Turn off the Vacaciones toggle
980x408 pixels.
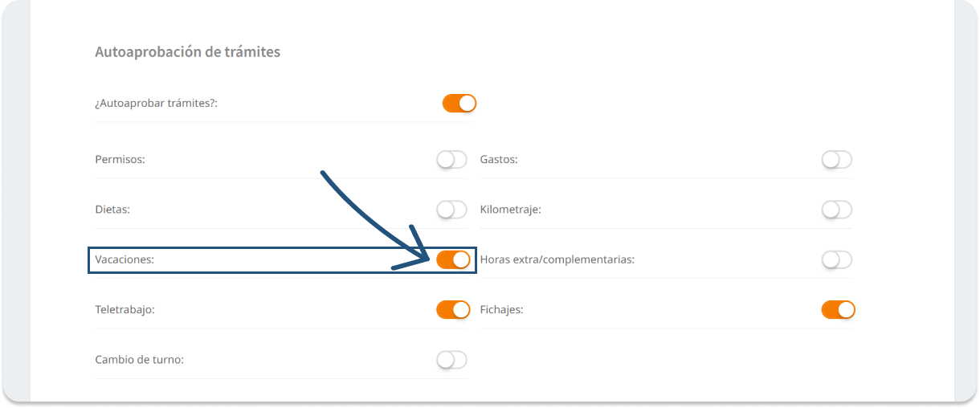pos(453,259)
